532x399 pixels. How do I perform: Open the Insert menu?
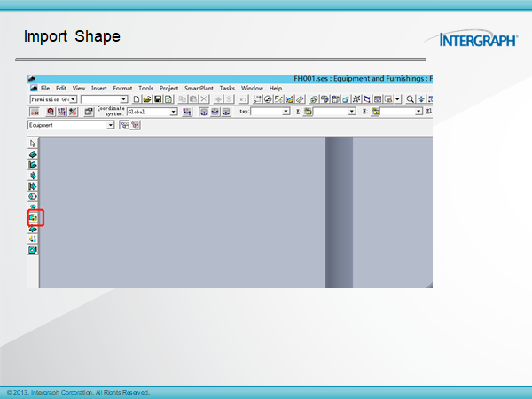(99, 88)
